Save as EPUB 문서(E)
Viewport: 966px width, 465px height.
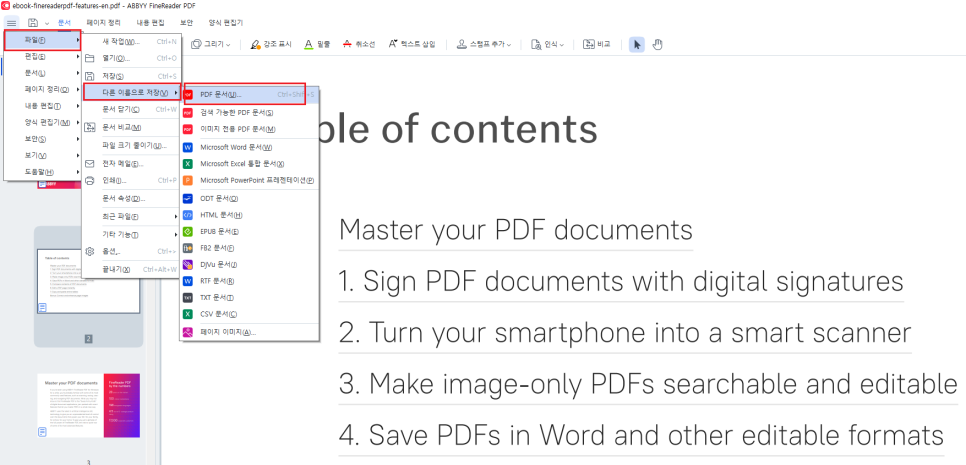click(x=250, y=232)
